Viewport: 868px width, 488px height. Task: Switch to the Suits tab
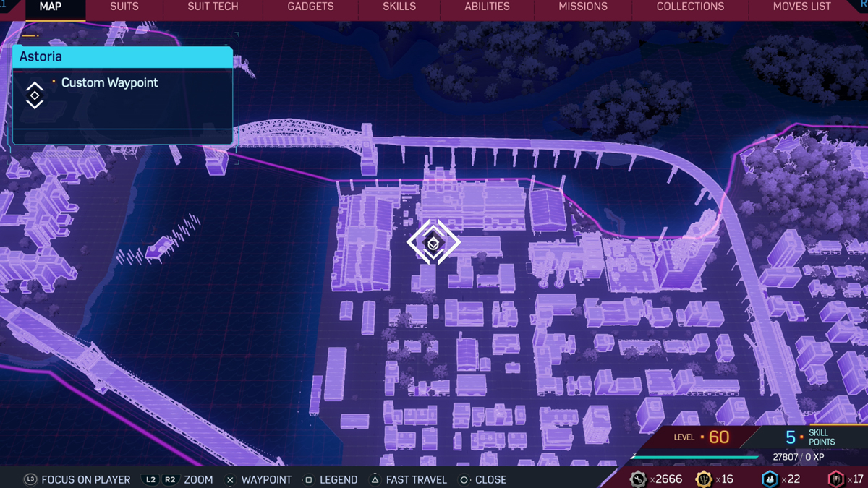(x=124, y=7)
